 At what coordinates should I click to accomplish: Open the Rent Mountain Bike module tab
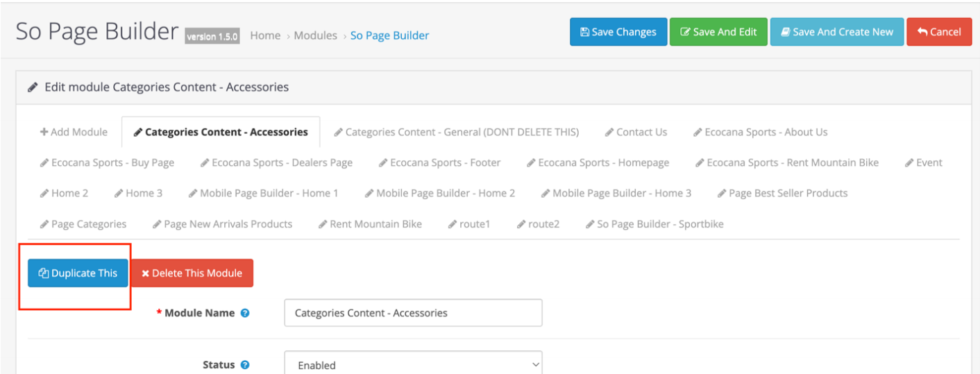(371, 224)
